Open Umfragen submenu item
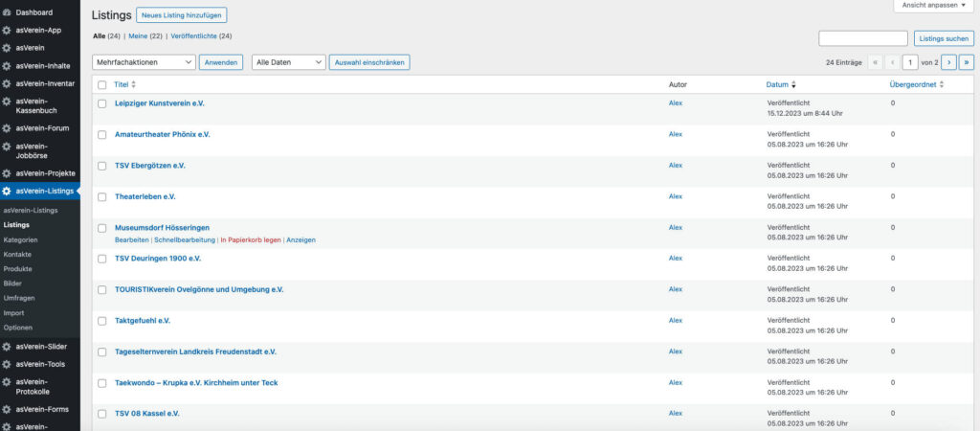Viewport: 980px width, 431px height. 19,299
